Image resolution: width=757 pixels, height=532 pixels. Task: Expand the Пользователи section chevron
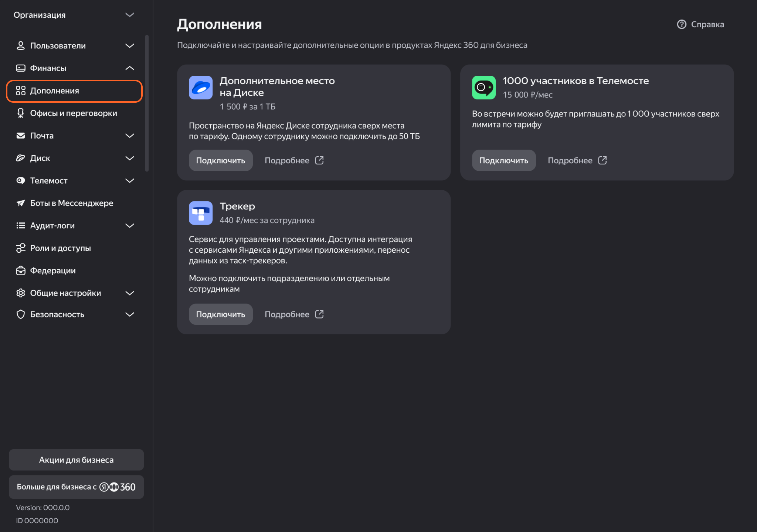point(129,46)
